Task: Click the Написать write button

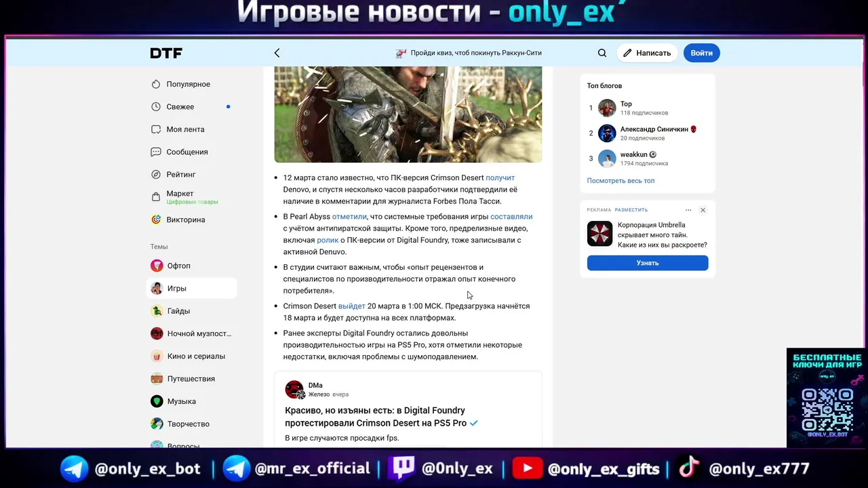Action: (x=647, y=53)
